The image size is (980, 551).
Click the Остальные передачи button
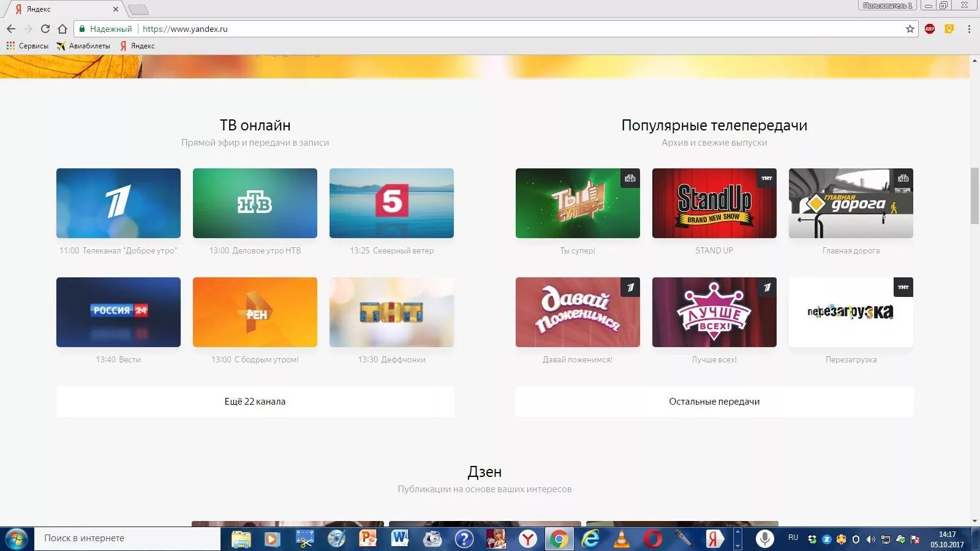click(x=714, y=402)
